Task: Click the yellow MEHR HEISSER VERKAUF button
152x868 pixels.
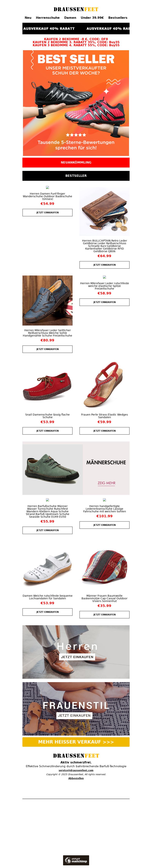Action: point(76,742)
